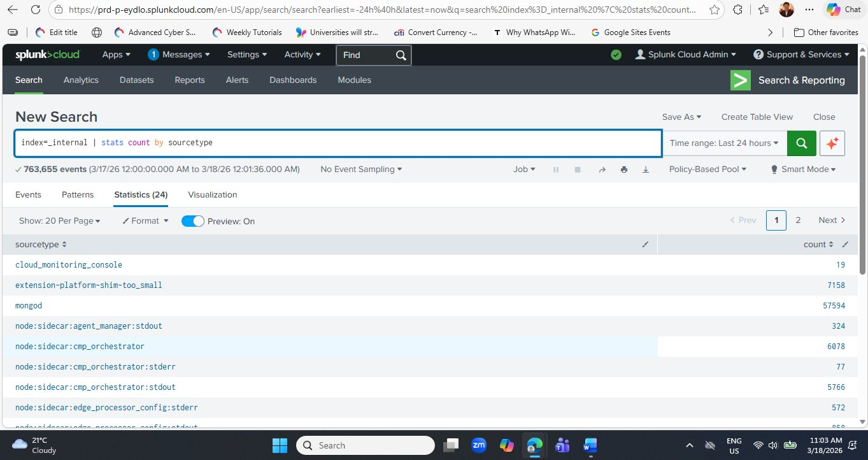Viewport: 868px width, 460px height.
Task: Stop the search job
Action: (577, 169)
